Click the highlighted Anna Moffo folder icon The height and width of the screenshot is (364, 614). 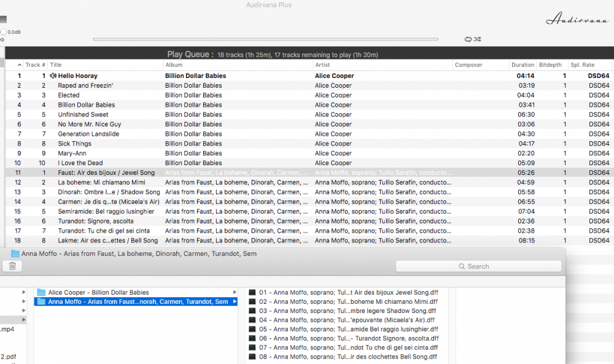[x=41, y=301]
